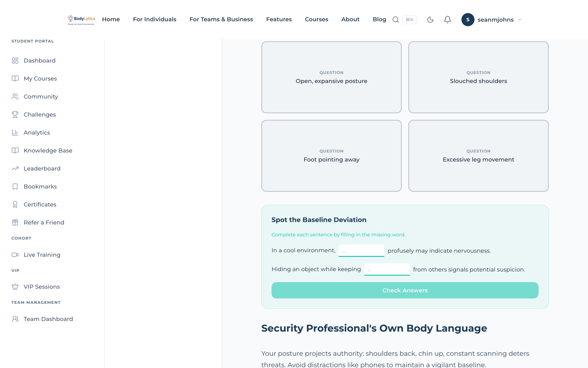Click the BodyLytics logo
The width and height of the screenshot is (588, 368).
(x=81, y=20)
